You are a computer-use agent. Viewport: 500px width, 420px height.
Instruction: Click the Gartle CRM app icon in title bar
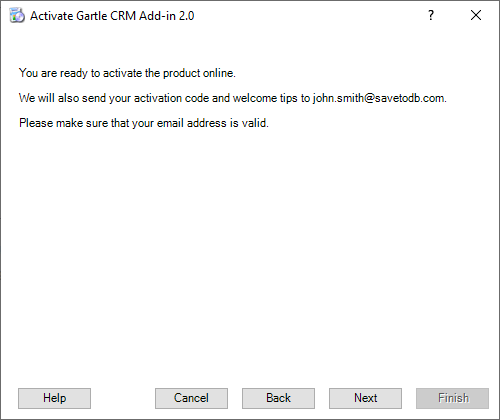(17, 16)
